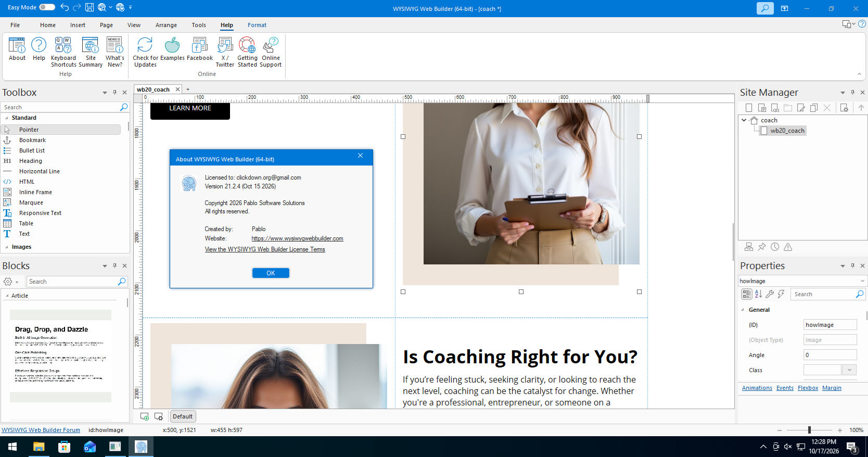Collapse the General properties section
Screen dimensions: 868x457
coord(743,310)
